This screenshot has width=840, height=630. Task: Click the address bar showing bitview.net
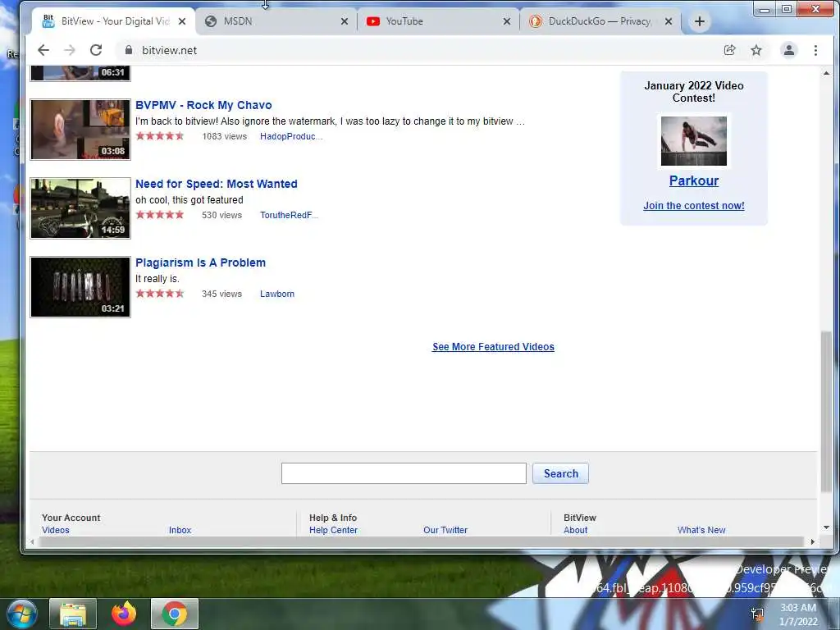pyautogui.click(x=418, y=50)
